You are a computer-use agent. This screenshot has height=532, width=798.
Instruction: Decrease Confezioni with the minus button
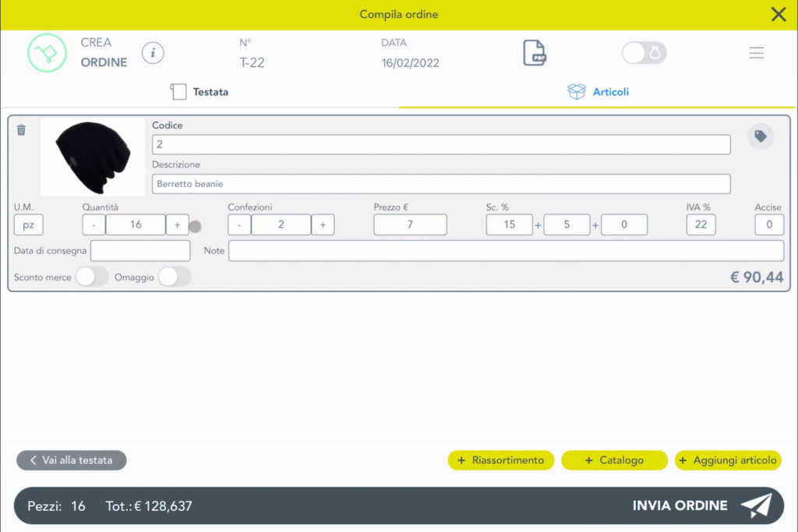pos(239,224)
